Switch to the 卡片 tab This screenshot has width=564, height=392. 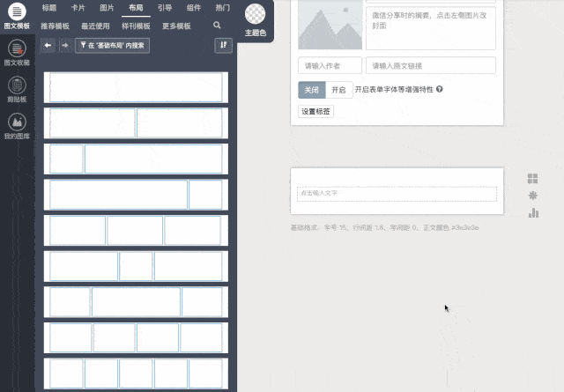[x=78, y=8]
